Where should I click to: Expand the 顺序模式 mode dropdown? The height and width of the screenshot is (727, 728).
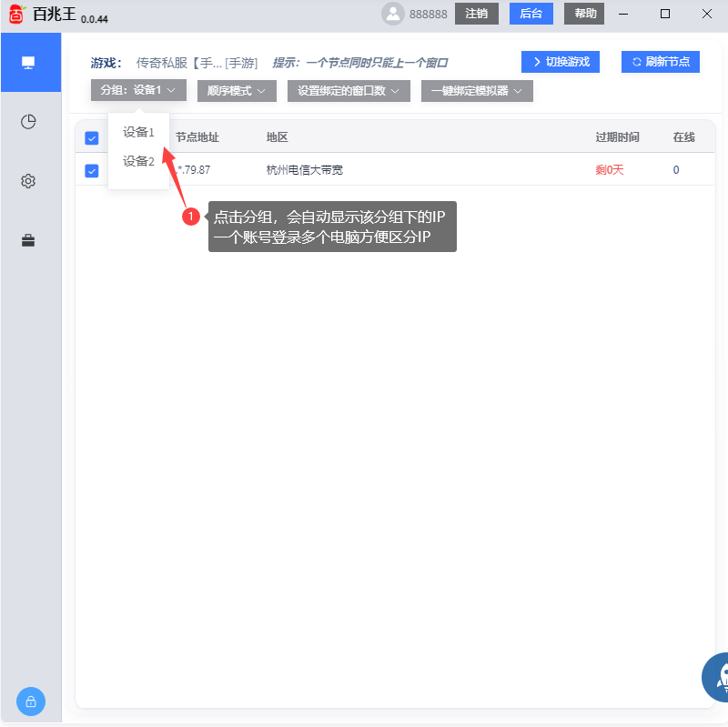(x=236, y=90)
